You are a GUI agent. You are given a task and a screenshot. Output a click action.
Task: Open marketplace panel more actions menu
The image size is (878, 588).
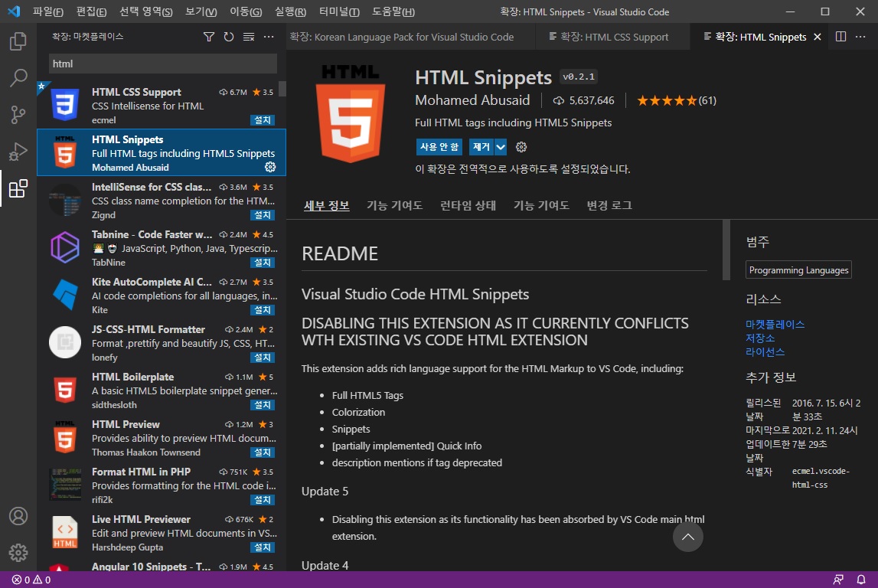(x=269, y=37)
